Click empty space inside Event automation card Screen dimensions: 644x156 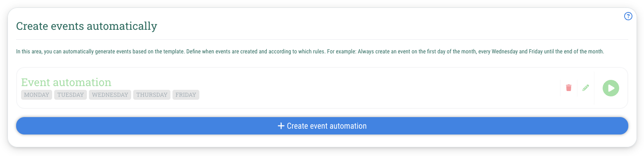[372, 88]
